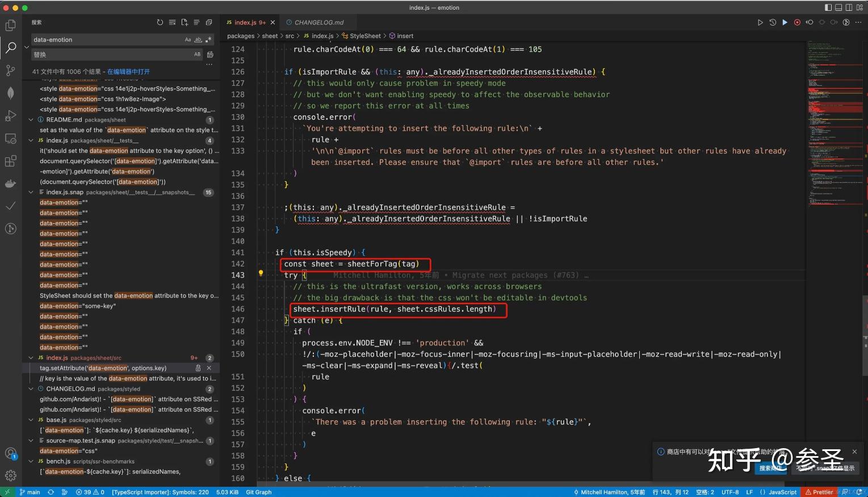Image resolution: width=868 pixels, height=497 pixels.
Task: Open the Explorer view in activity bar
Action: coord(10,25)
